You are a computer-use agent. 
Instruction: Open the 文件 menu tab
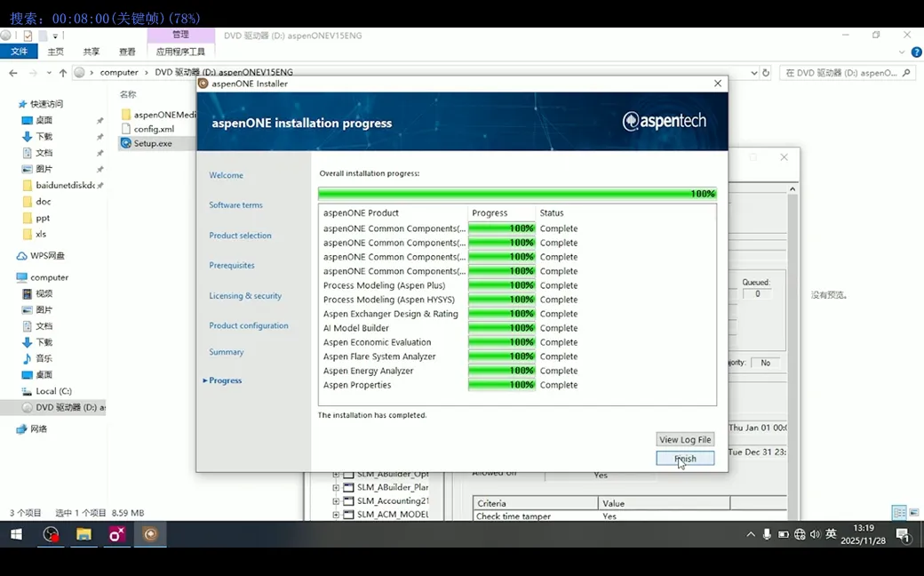click(x=19, y=52)
